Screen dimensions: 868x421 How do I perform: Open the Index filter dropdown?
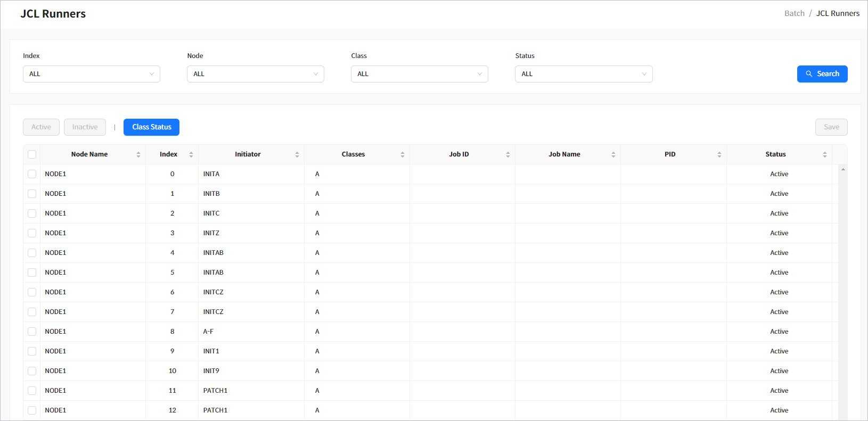click(91, 74)
